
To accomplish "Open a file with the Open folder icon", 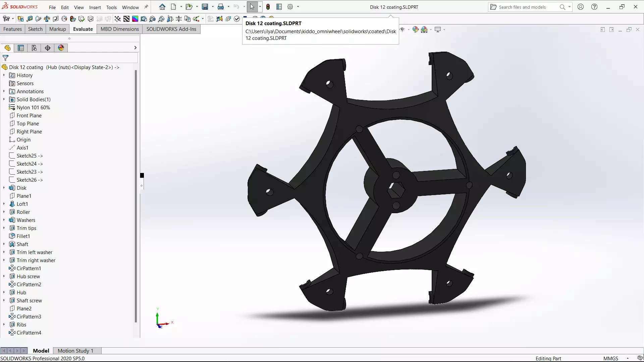I will pos(189,7).
